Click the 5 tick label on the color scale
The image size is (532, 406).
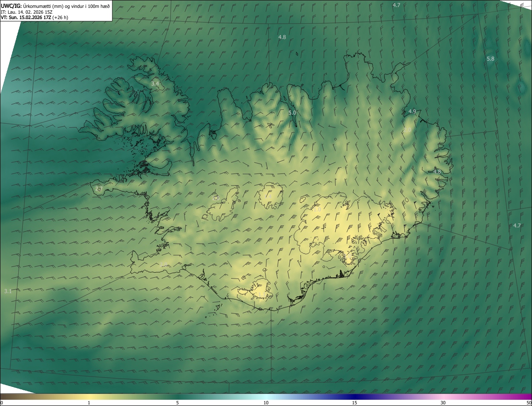coord(177,403)
